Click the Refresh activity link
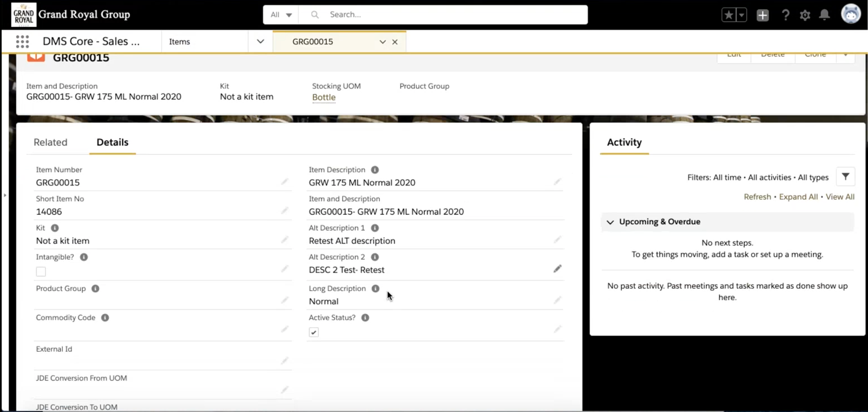Screen dimensions: 868x412 point(757,197)
